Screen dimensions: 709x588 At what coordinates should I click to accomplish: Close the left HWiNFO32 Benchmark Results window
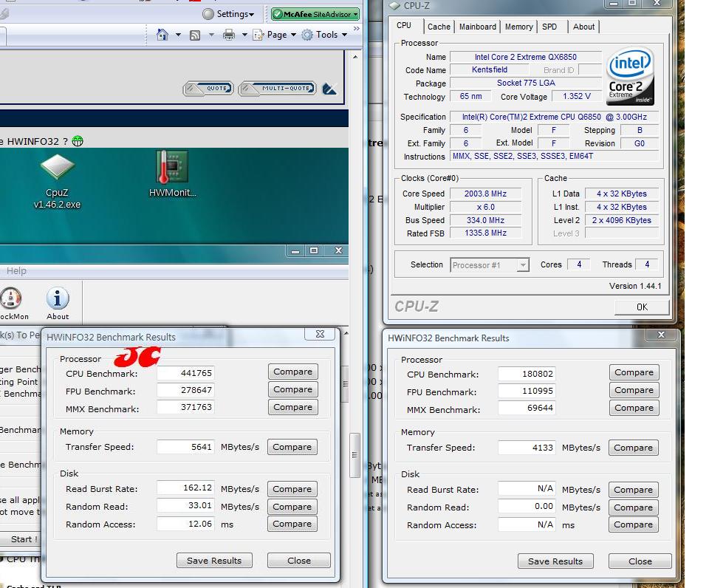pos(320,334)
